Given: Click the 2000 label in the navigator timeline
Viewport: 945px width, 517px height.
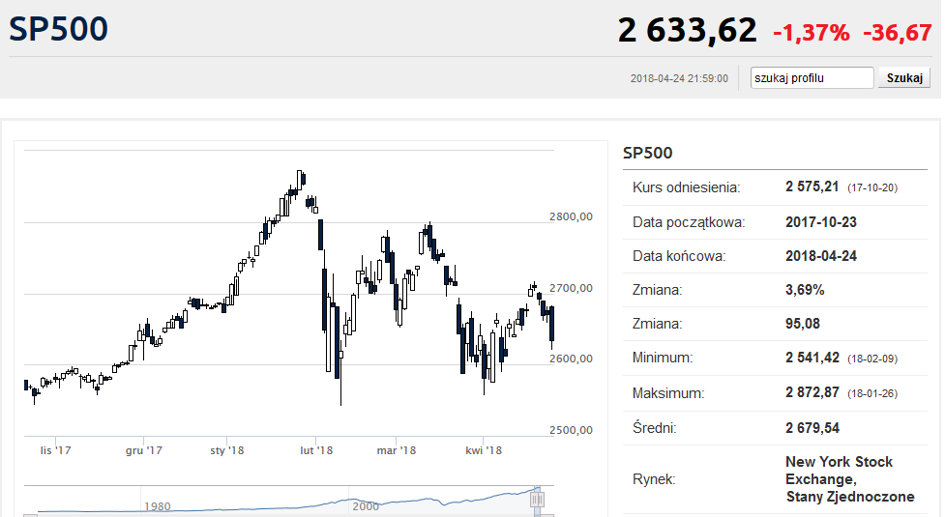Looking at the screenshot, I should 366,506.
